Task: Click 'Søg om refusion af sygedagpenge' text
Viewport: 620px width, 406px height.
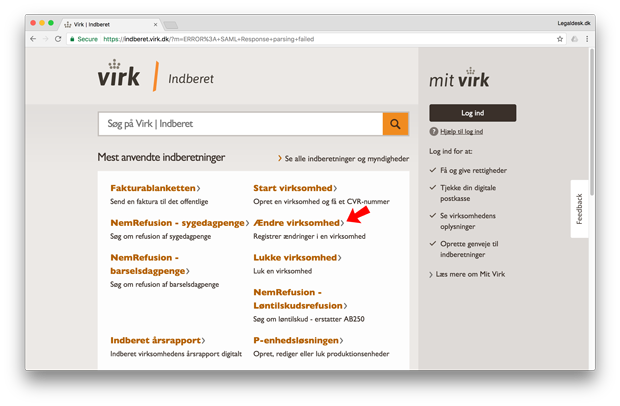Action: click(161, 236)
